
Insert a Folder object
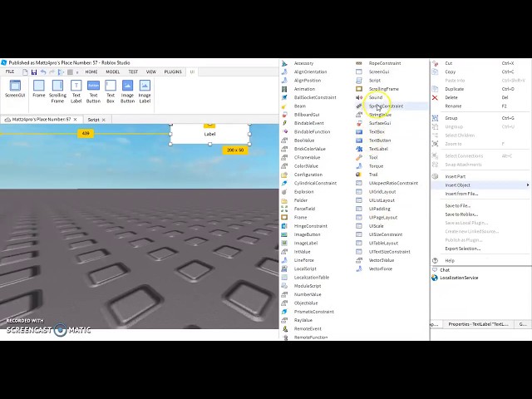click(301, 200)
